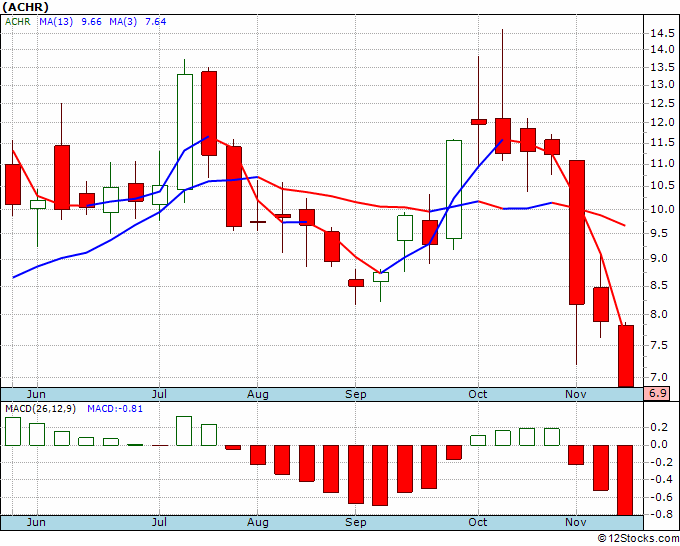The height and width of the screenshot is (546, 680).
Task: Click the MACD(26,12,9) indicator label
Action: (x=40, y=409)
